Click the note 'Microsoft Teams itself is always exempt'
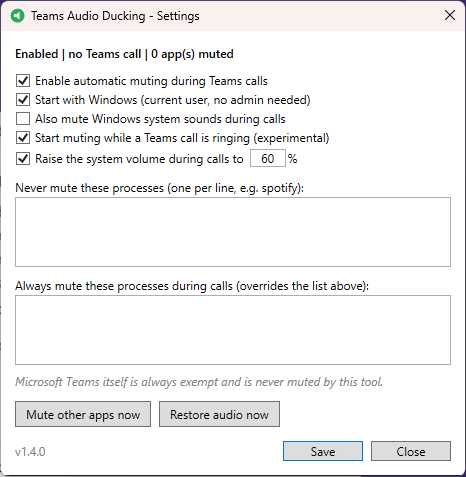Viewport: 466px width, 477px height. click(199, 382)
